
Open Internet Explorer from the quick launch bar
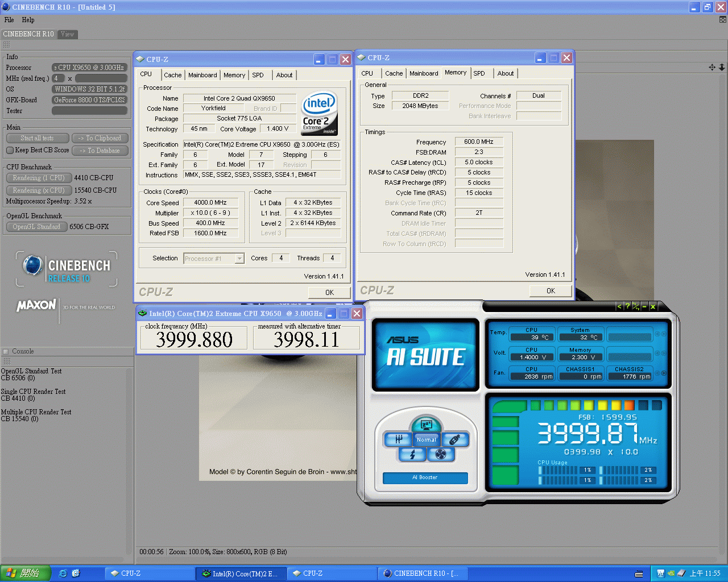pos(63,573)
